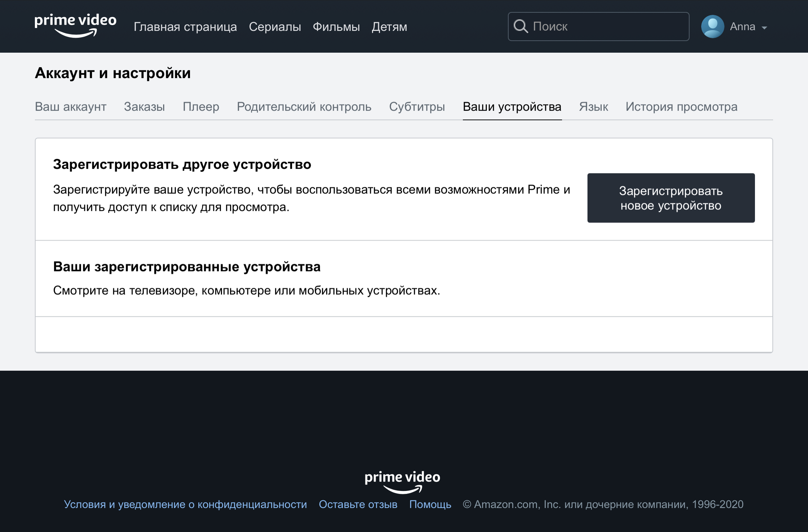Screen dimensions: 808x532
Task: Click the Prime Video logo in header
Action: [76, 25]
